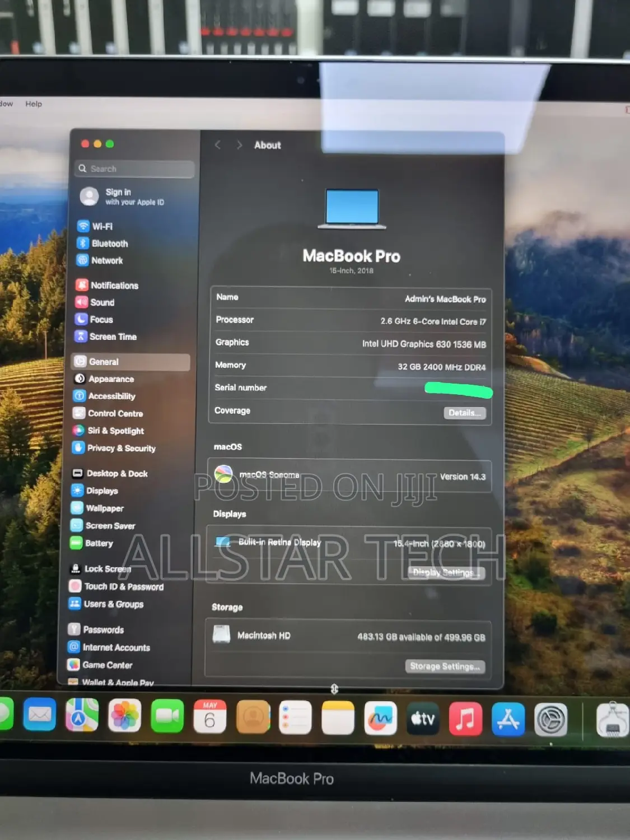This screenshot has height=840, width=630.
Task: Open Music from the Dock
Action: pos(465,719)
